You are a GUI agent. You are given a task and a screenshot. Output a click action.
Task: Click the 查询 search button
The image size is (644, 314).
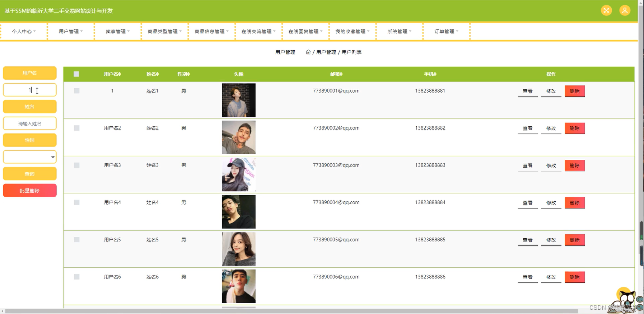coord(30,174)
